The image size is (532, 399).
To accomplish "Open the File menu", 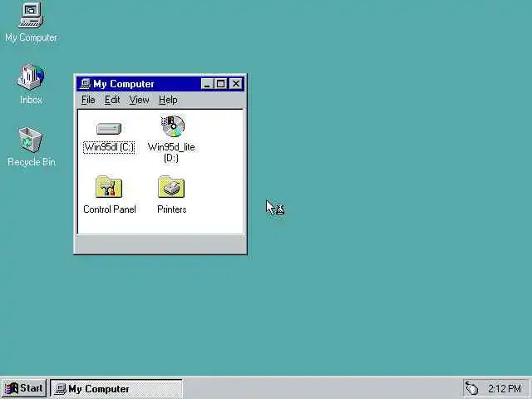I will [x=88, y=100].
